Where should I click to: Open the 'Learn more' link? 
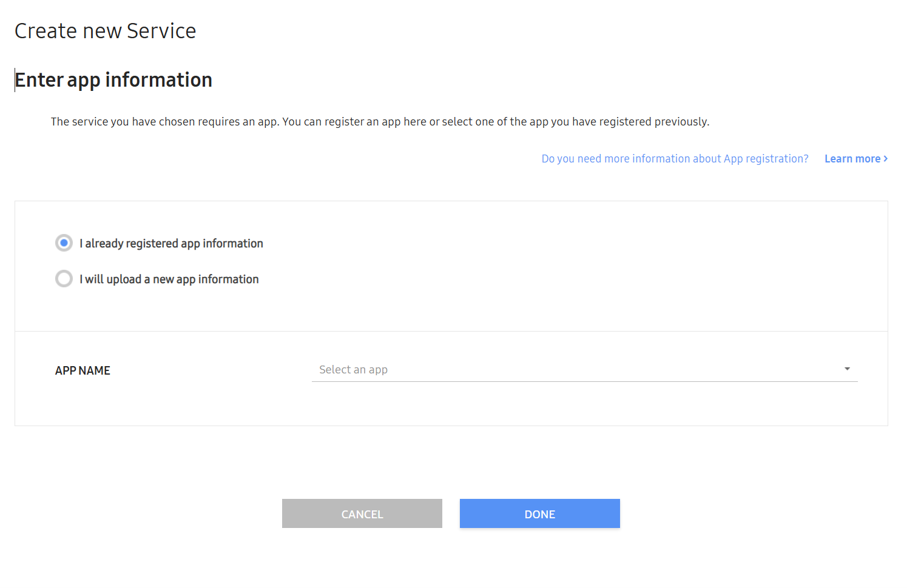pyautogui.click(x=852, y=159)
